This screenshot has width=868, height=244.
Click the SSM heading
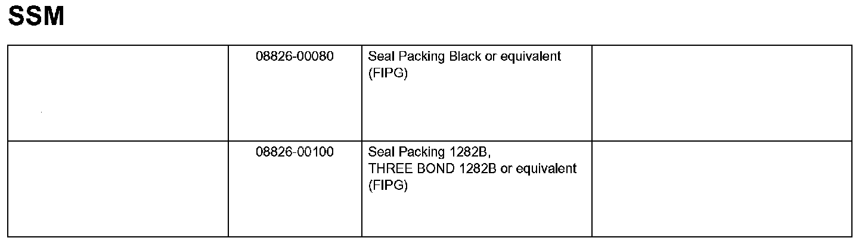(x=36, y=16)
